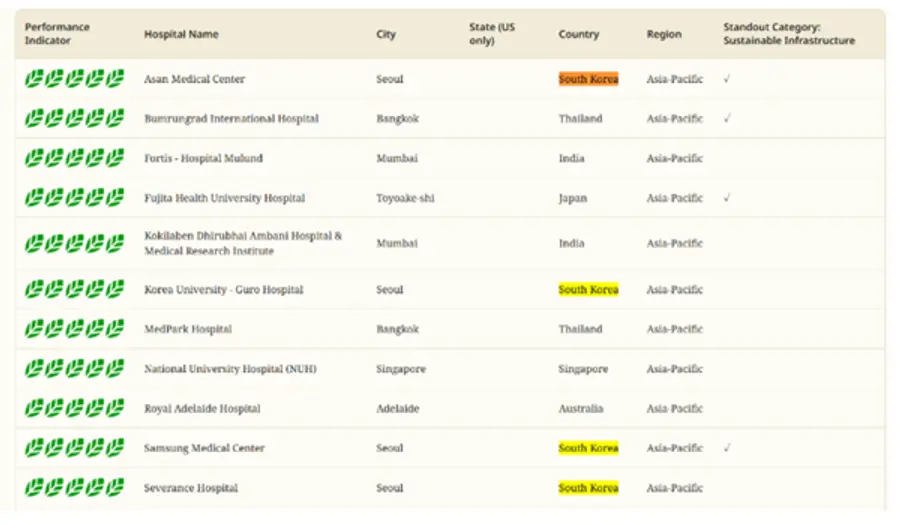This screenshot has width=900, height=525.
Task: Click the Asia-Pacific region for MedPark Hospital
Action: click(674, 329)
